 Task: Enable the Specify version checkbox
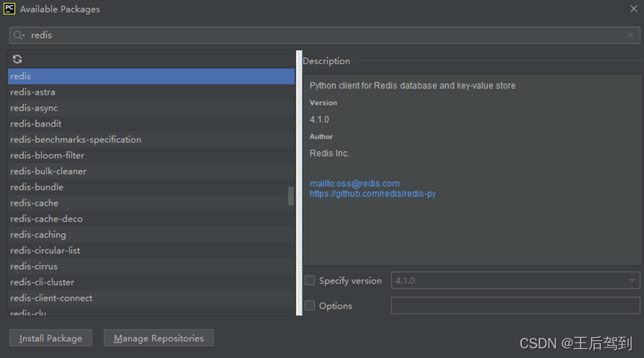310,281
